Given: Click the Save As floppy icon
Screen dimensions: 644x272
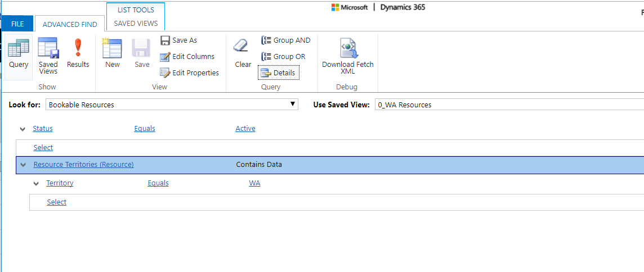Looking at the screenshot, I should point(165,40).
